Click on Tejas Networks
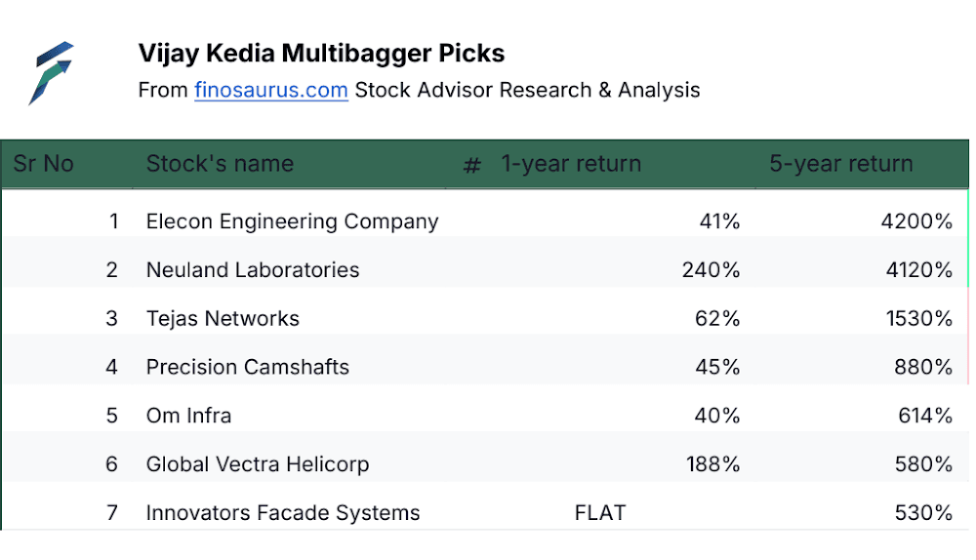The image size is (976, 560). click(x=223, y=319)
